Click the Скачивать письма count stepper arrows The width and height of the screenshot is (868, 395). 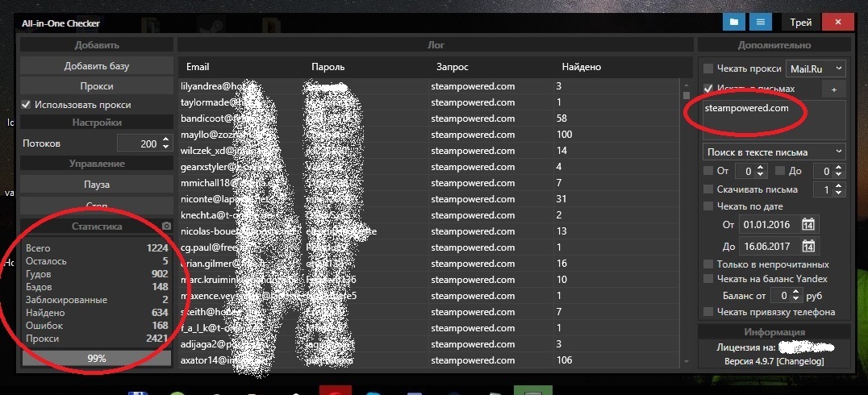[840, 189]
